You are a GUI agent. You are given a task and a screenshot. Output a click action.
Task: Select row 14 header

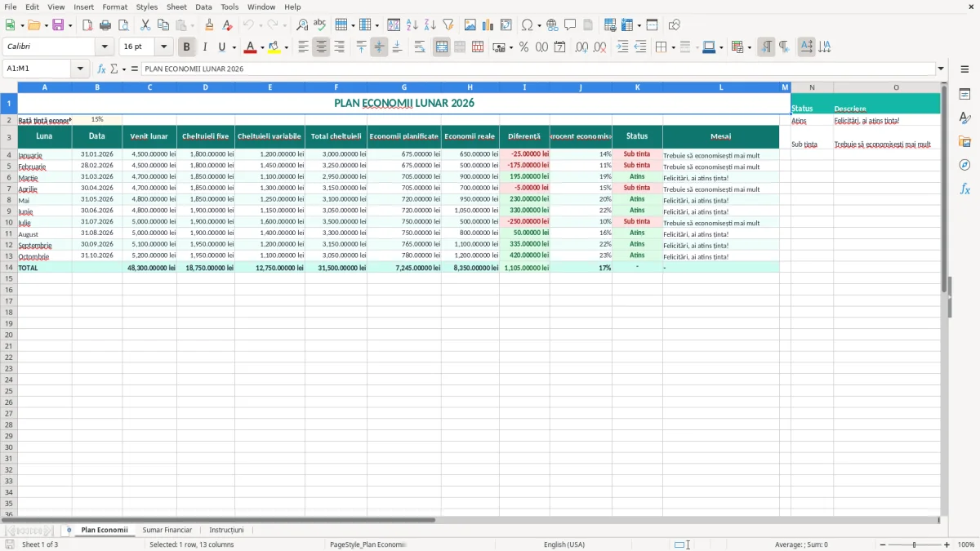pyautogui.click(x=9, y=268)
